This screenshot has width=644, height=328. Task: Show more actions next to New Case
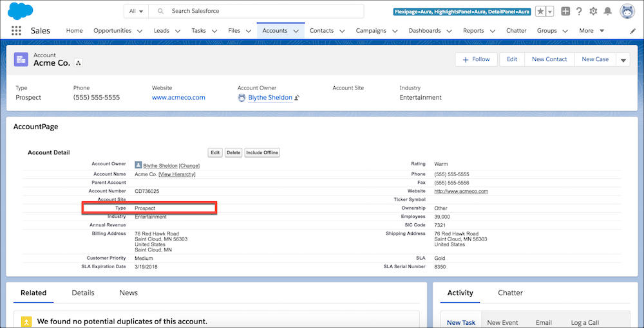pyautogui.click(x=623, y=60)
